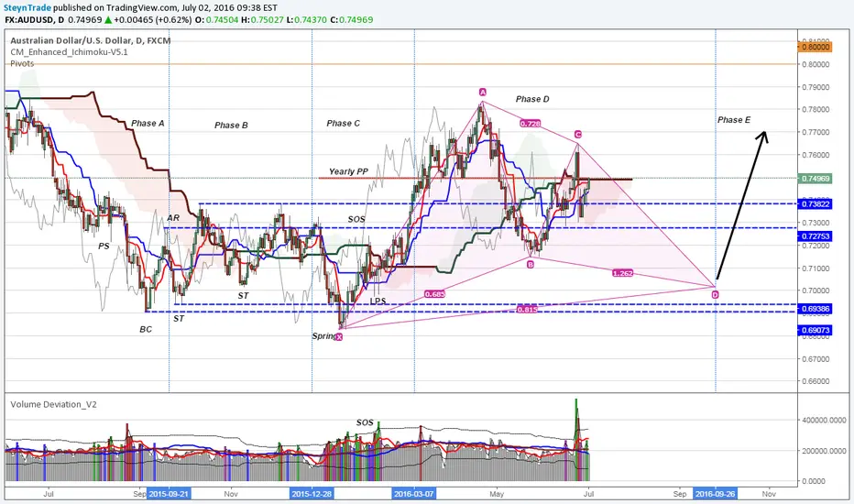Click the 400000.0000 volume axis label
Screen dimensions: 854x504
tap(824, 420)
